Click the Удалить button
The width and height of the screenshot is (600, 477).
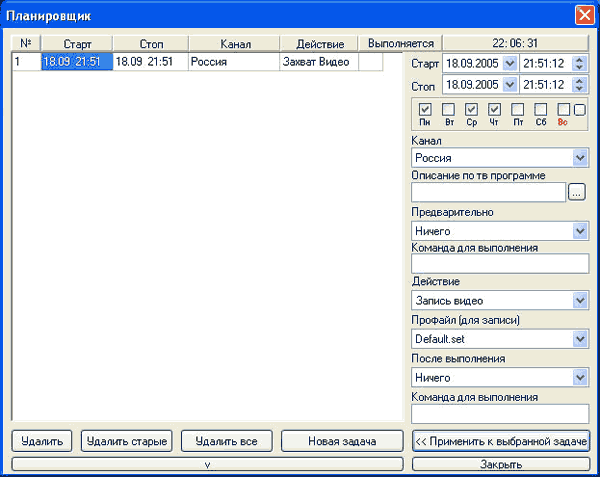(42, 441)
